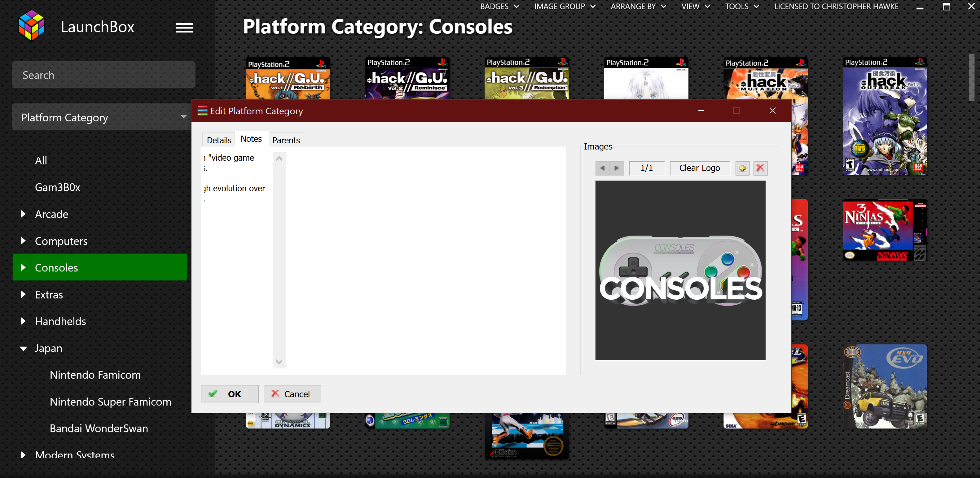
Task: Switch to the Details tab
Action: click(x=219, y=140)
